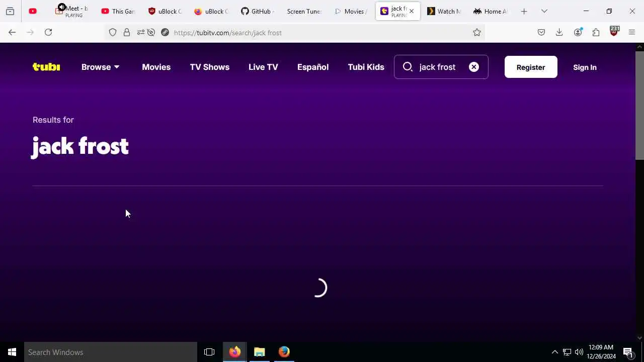Click the tracking protection shield icon

113,32
